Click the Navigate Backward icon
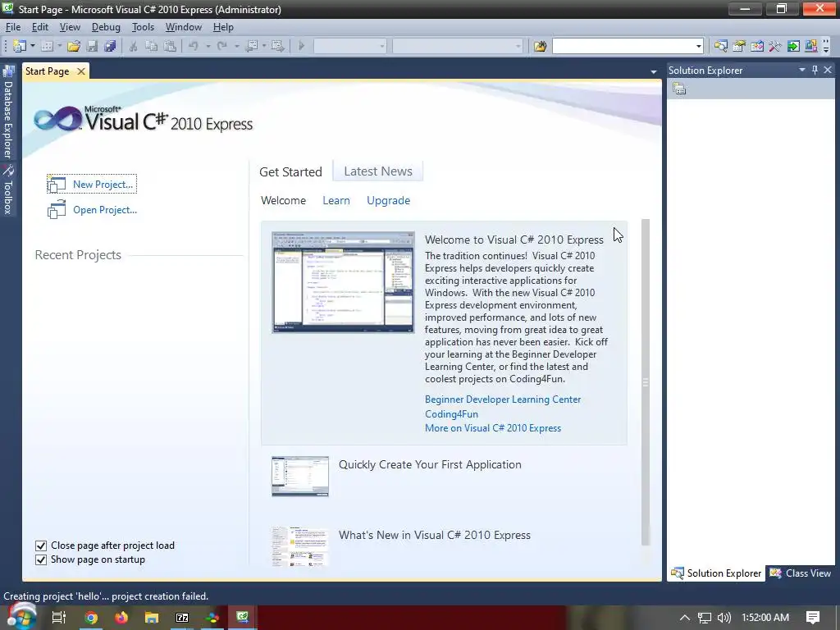Screen dimensions: 840x630 click(252, 46)
